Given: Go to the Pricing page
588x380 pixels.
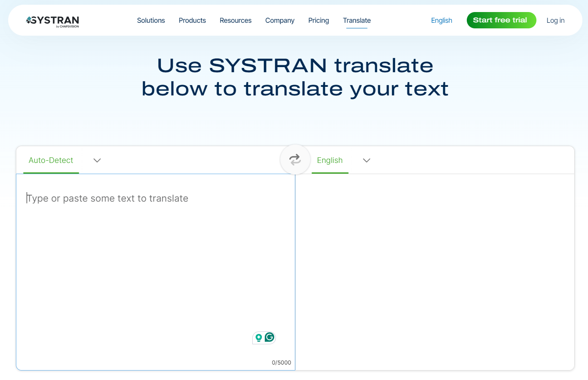Looking at the screenshot, I should coord(318,21).
